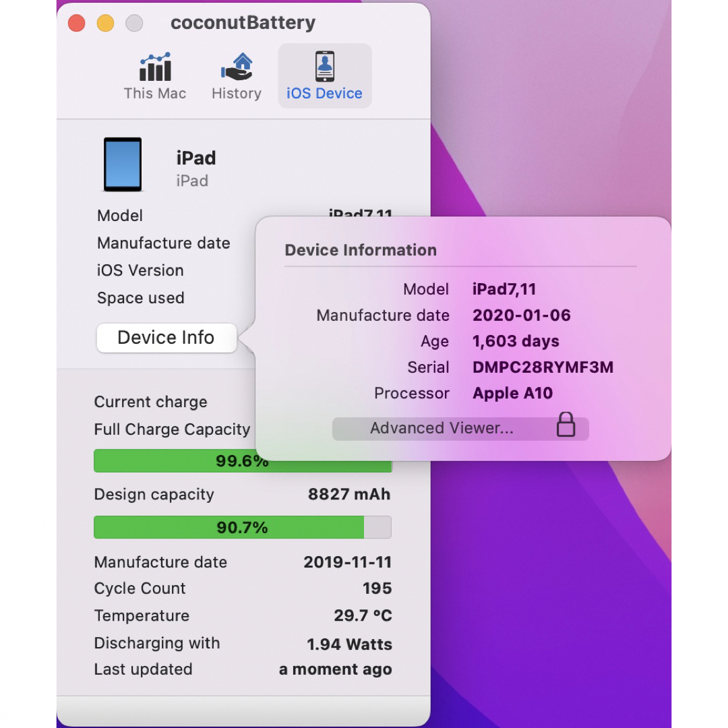Open the This Mac tab

pyautogui.click(x=154, y=76)
